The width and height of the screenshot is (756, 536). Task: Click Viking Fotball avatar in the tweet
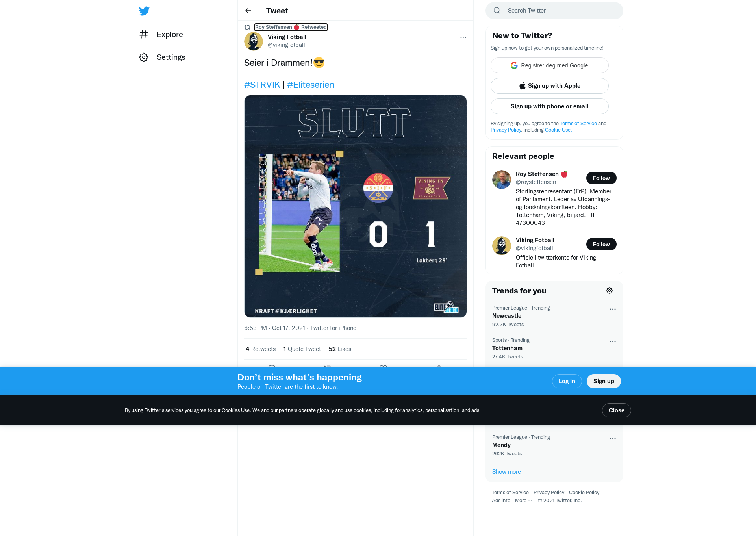coord(254,41)
